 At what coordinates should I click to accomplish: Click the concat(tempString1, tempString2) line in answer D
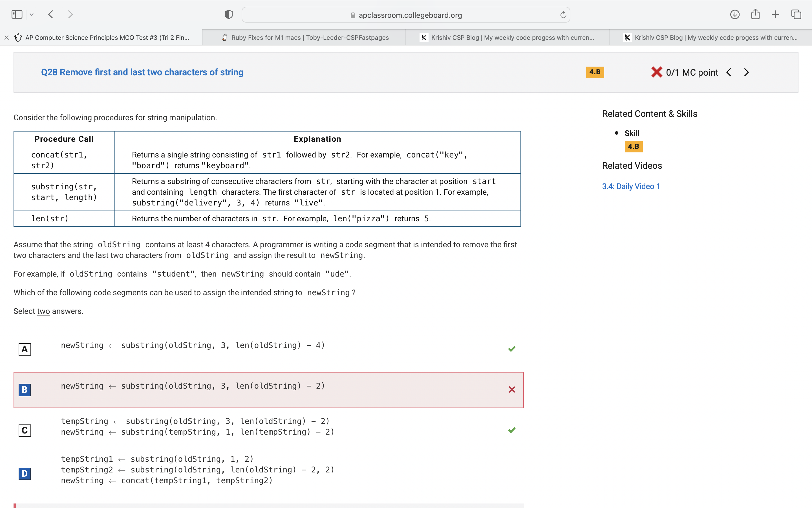coord(167,480)
